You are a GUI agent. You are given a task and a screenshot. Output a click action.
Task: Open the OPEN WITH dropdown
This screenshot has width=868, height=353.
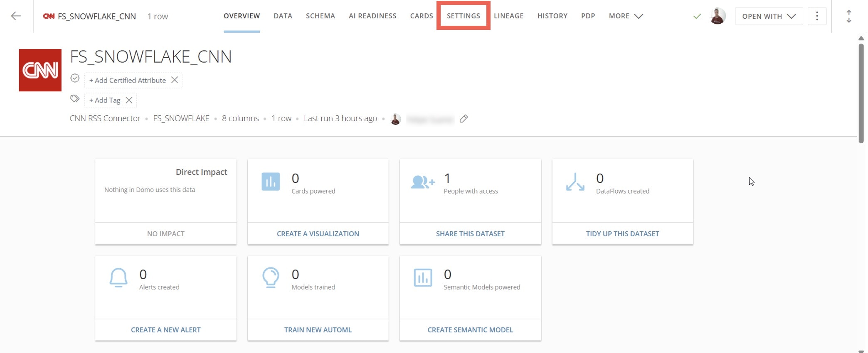tap(769, 16)
